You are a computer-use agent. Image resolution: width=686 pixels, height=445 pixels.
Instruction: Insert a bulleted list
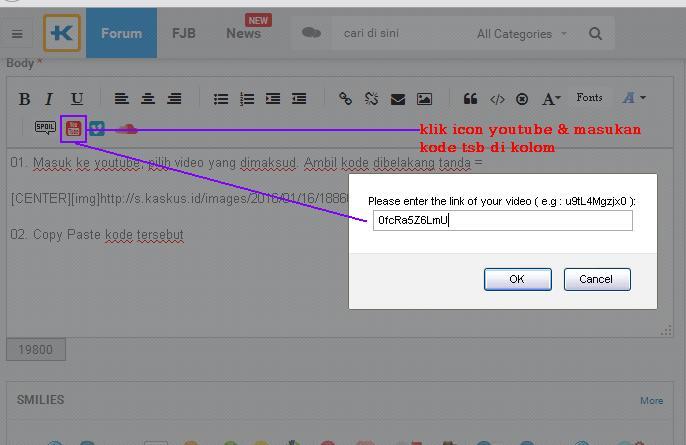pyautogui.click(x=220, y=99)
